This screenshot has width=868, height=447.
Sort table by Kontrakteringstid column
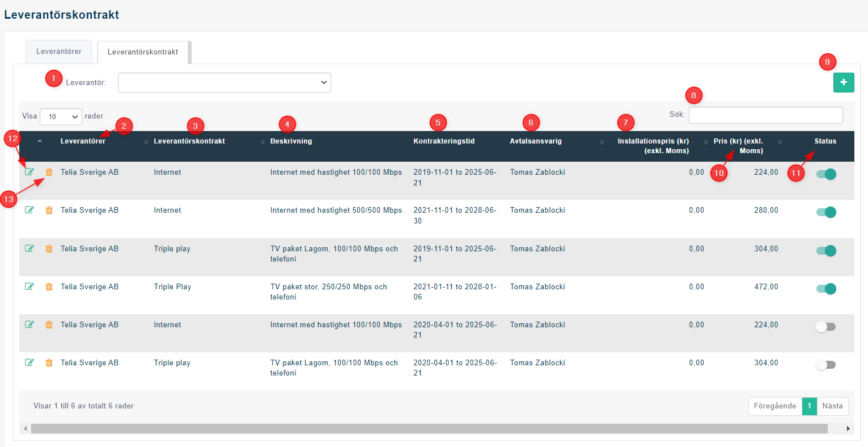click(444, 141)
